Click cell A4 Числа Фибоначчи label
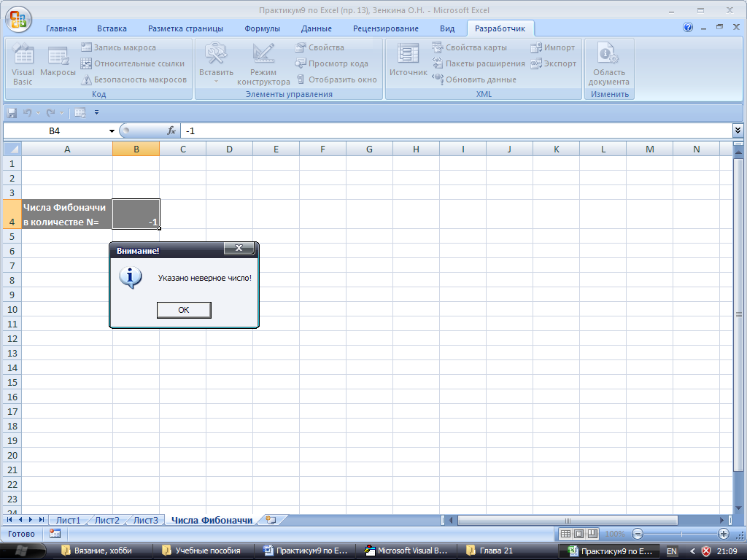Viewport: 747px width, 560px height. pyautogui.click(x=67, y=214)
